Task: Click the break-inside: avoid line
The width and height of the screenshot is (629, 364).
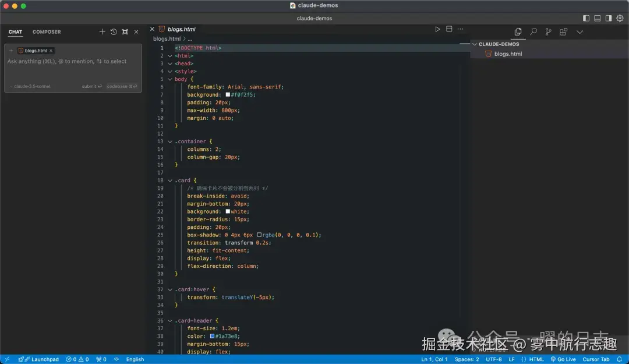Action: point(218,196)
